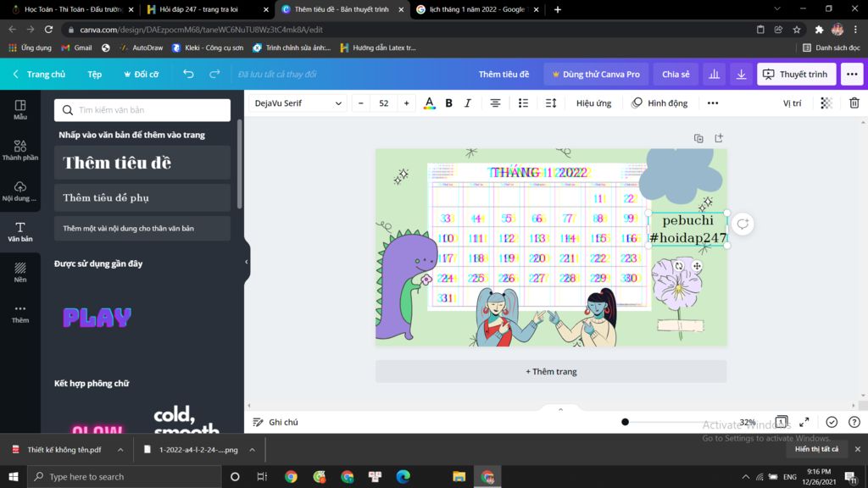Open the Thành phần elements panel

20,150
